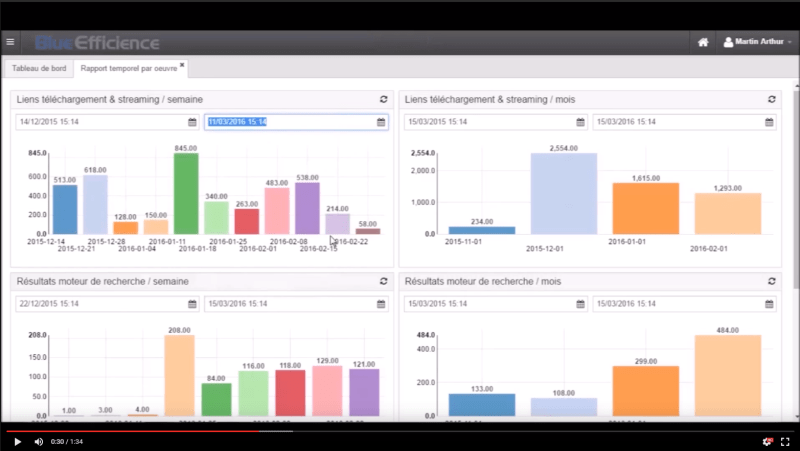Refresh the monthly search engine results chart

pos(771,282)
